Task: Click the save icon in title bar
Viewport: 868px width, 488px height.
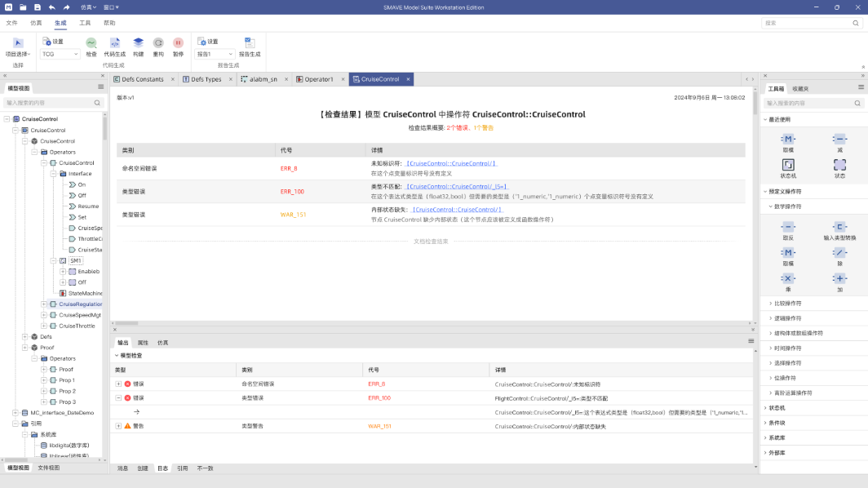Action: tap(37, 7)
